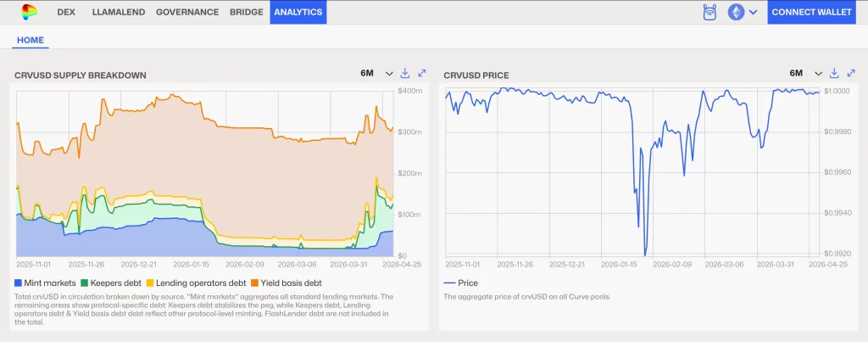Toggle the Lending operators debt legend entry

tap(196, 283)
